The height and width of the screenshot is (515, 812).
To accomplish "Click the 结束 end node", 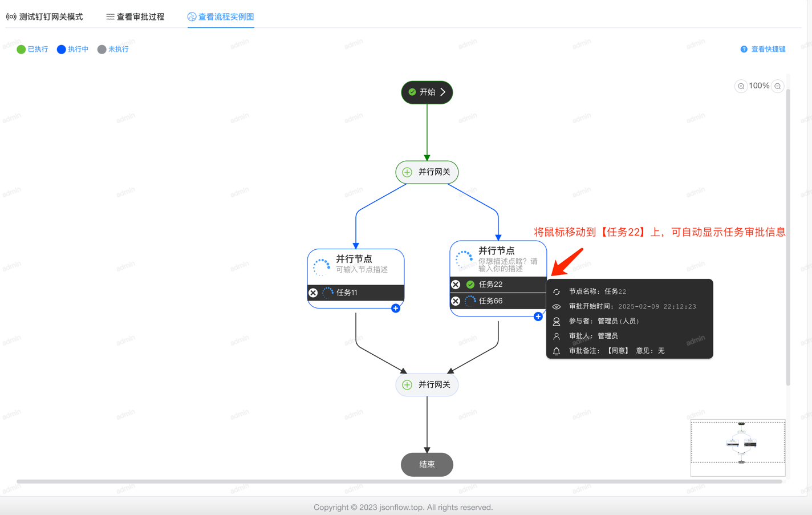I will [x=427, y=464].
